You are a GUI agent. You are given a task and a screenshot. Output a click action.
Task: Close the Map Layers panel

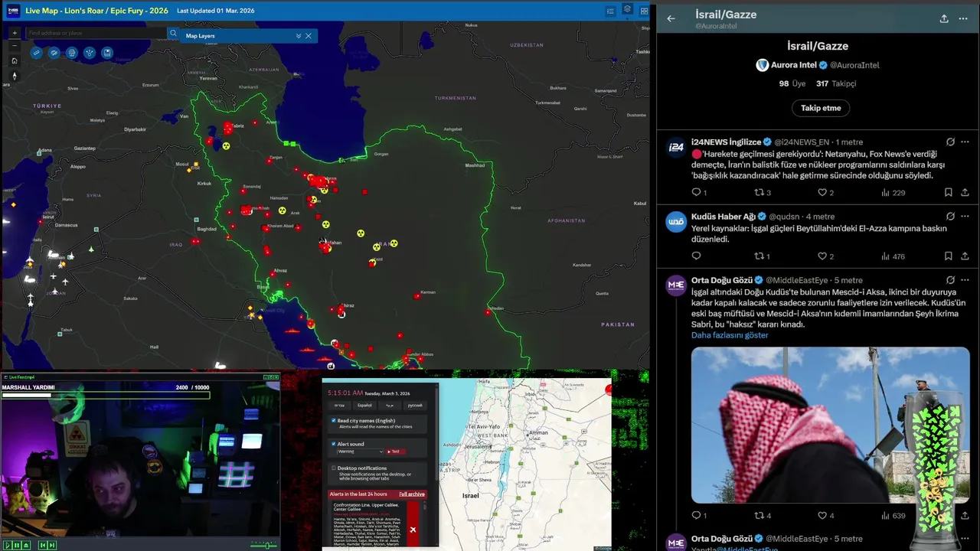point(309,36)
